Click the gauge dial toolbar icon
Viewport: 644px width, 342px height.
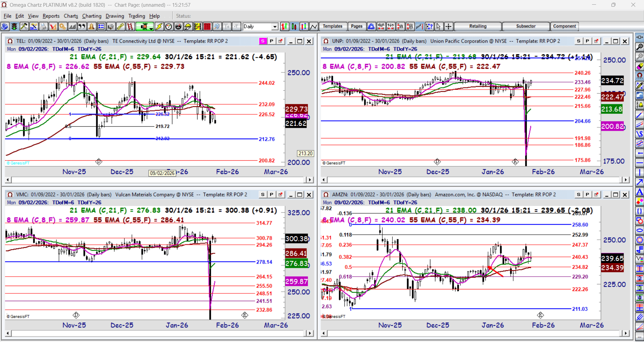(169, 26)
